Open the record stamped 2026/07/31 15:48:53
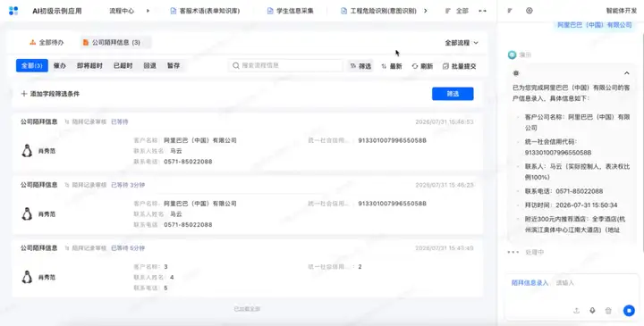 tap(247, 142)
